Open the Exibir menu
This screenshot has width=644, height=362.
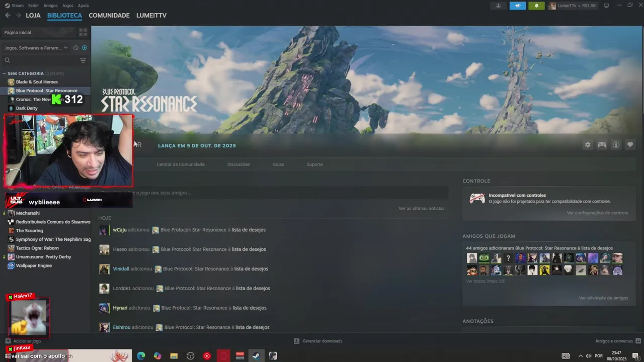pos(34,6)
